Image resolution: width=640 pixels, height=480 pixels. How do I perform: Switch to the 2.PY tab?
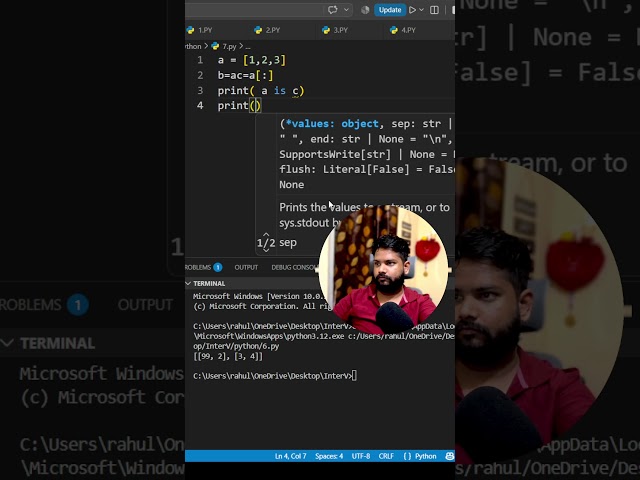point(268,30)
